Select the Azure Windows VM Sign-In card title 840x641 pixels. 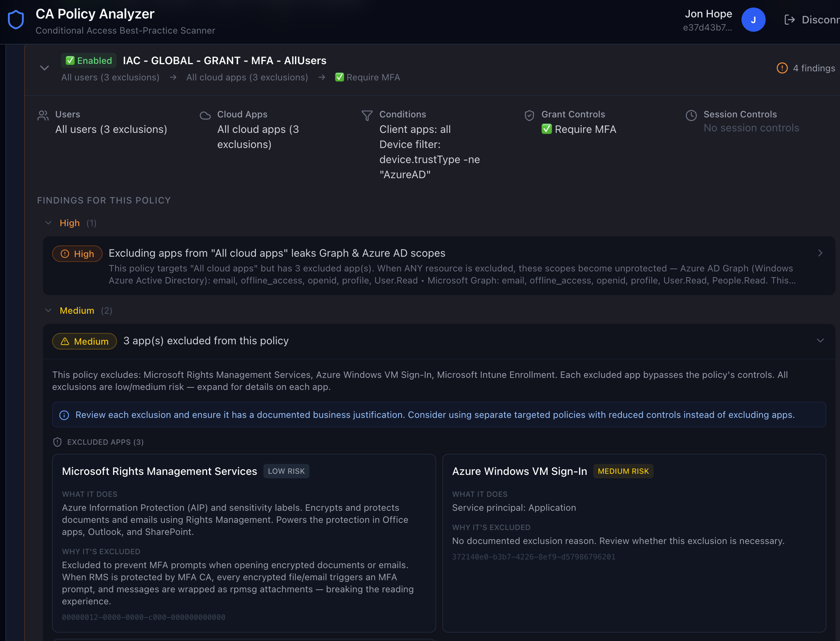[520, 471]
